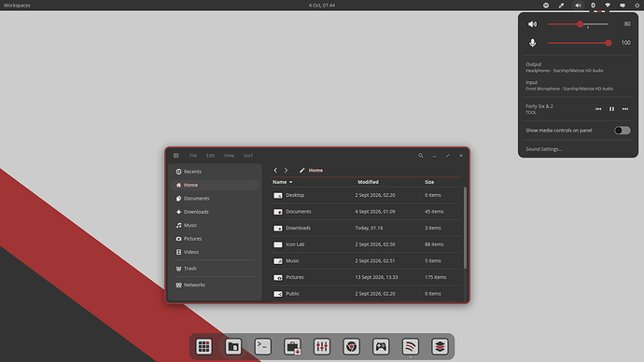Viewport: 644px width, 362px height.
Task: Select the Desktop folder row
Action: 366,195
